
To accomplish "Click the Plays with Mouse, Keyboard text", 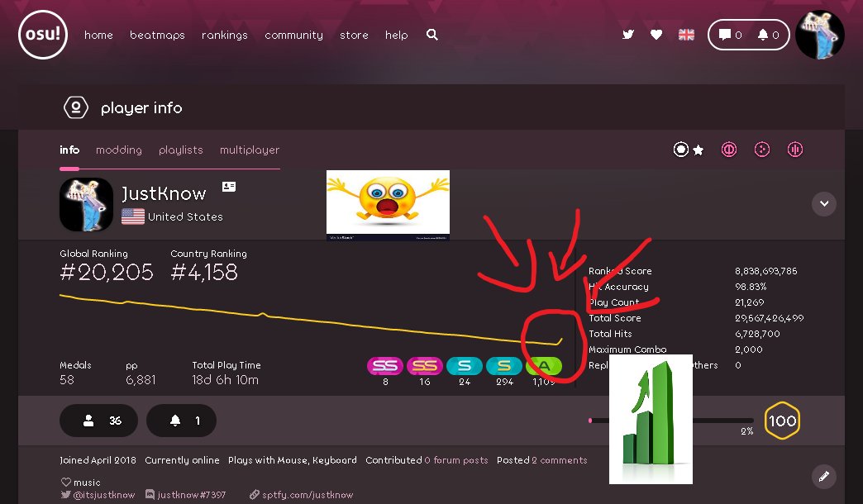I will tap(293, 460).
